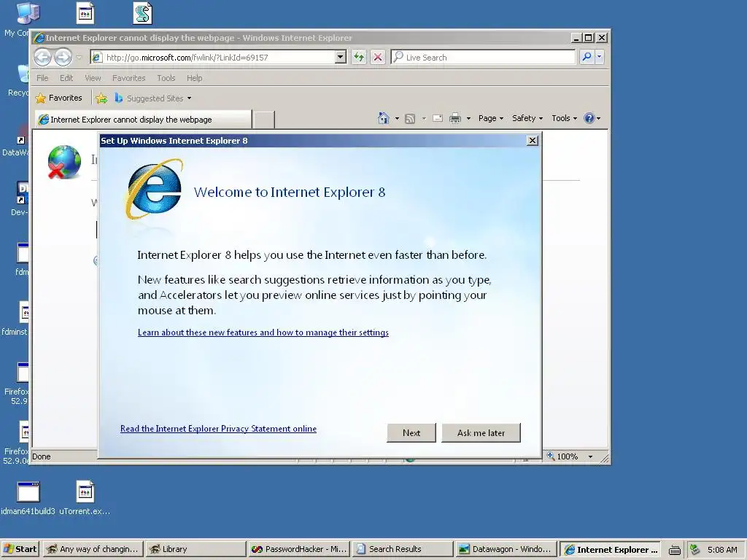Click the Back navigation arrow in Internet Explorer
The image size is (747, 560).
[x=42, y=58]
